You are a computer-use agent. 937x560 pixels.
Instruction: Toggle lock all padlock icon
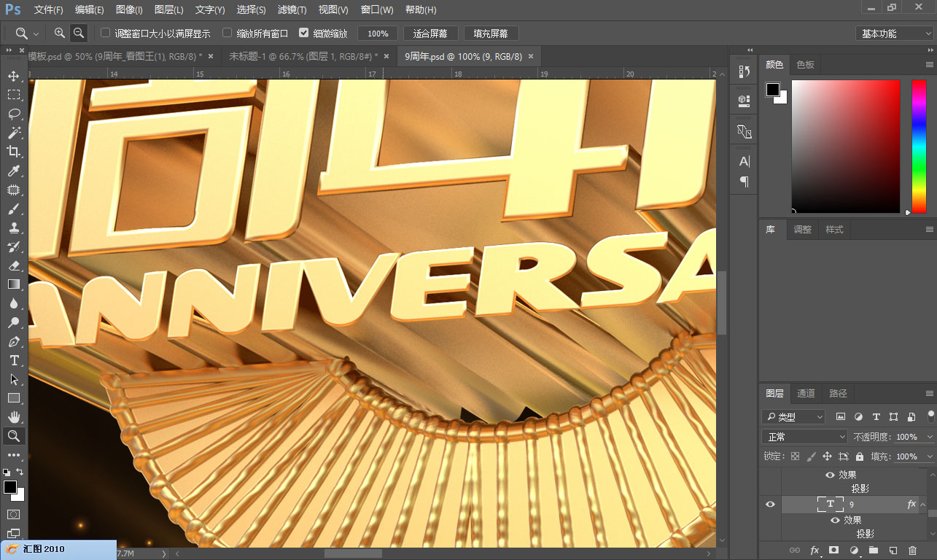pyautogui.click(x=859, y=456)
